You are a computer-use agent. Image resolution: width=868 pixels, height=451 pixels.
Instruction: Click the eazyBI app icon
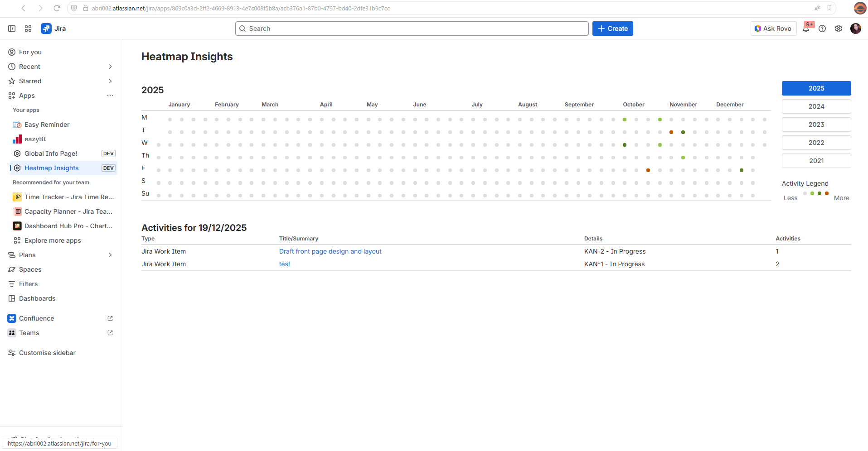(17, 139)
